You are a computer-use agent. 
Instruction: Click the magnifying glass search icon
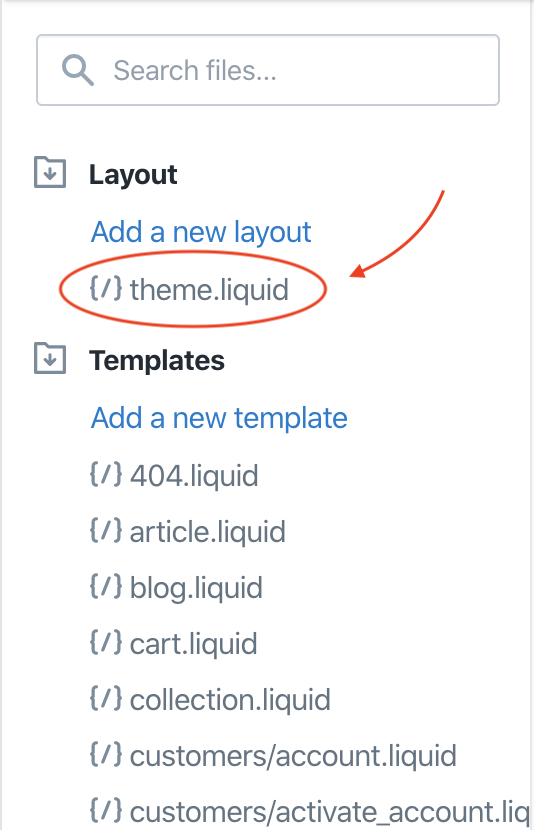click(x=78, y=70)
